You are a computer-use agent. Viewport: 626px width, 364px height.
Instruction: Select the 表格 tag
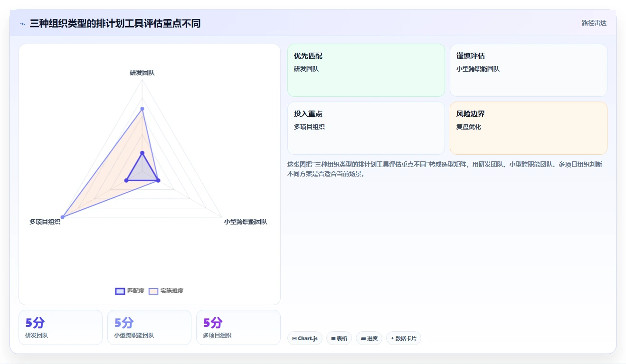[x=339, y=338]
